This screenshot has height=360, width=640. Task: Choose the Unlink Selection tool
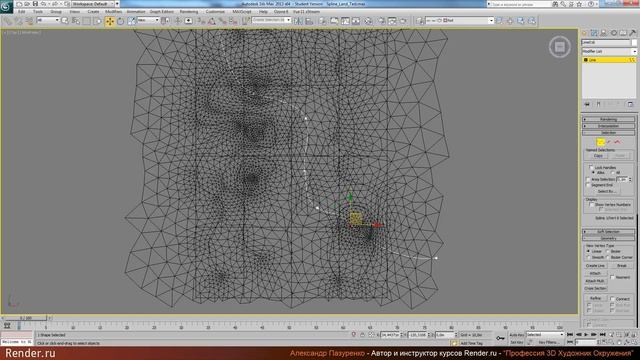[18, 20]
